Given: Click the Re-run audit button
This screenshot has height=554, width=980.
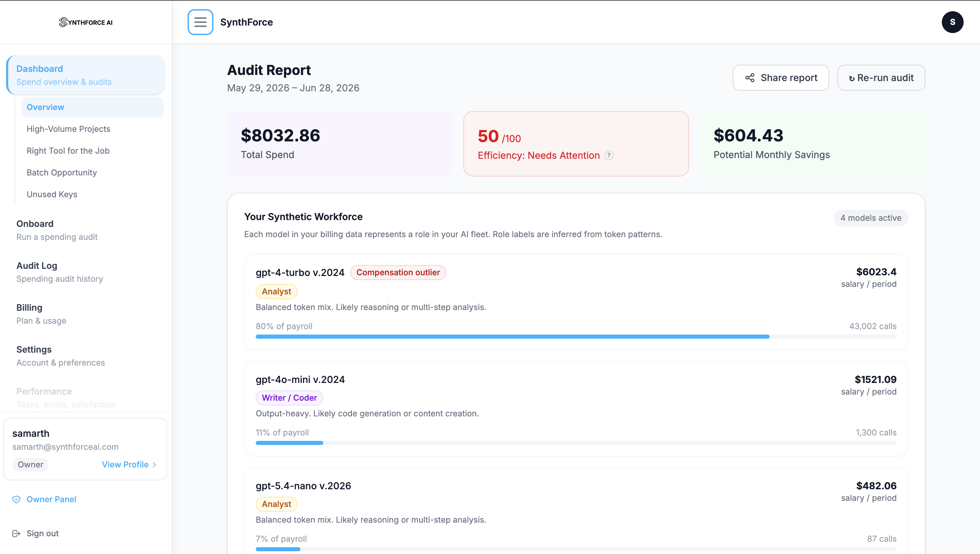Looking at the screenshot, I should tap(881, 78).
